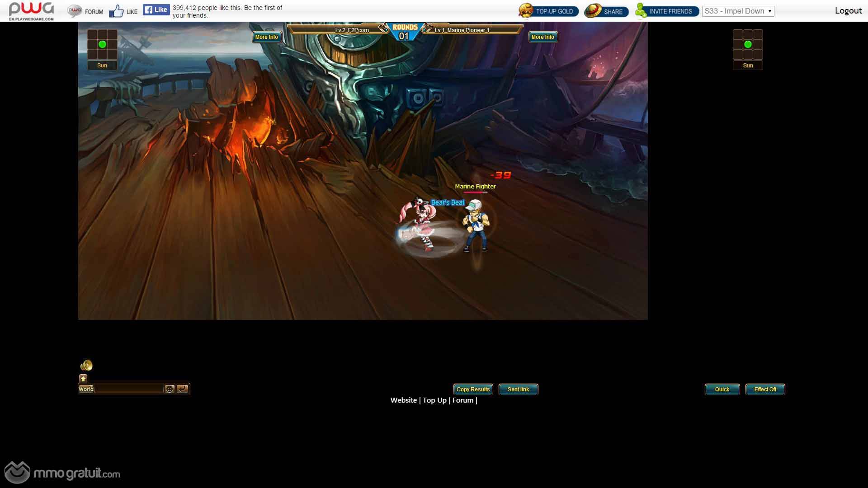Send chat with the enter-arrow icon
The height and width of the screenshot is (488, 868).
(182, 389)
